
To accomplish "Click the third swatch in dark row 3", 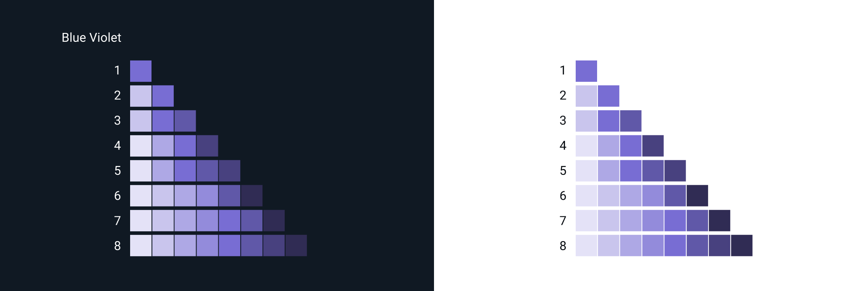I will 185,121.
